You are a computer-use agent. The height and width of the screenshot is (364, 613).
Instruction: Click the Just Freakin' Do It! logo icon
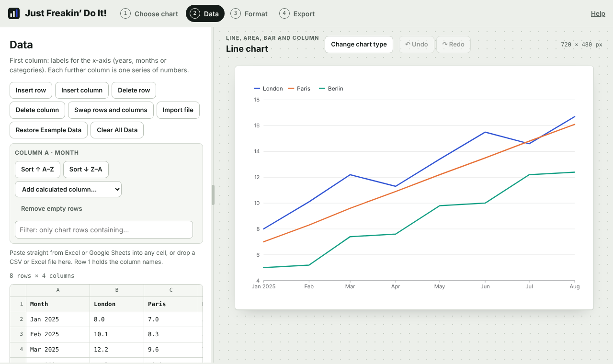(x=14, y=13)
